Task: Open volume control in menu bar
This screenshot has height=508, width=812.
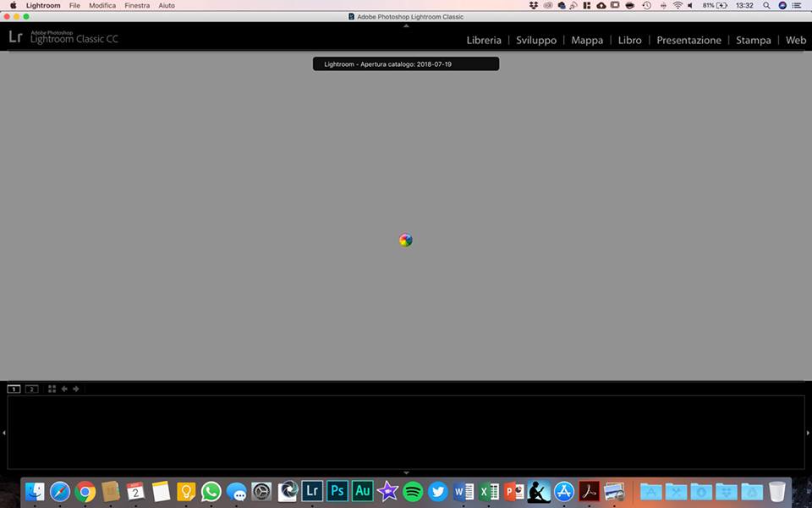Action: (690, 5)
